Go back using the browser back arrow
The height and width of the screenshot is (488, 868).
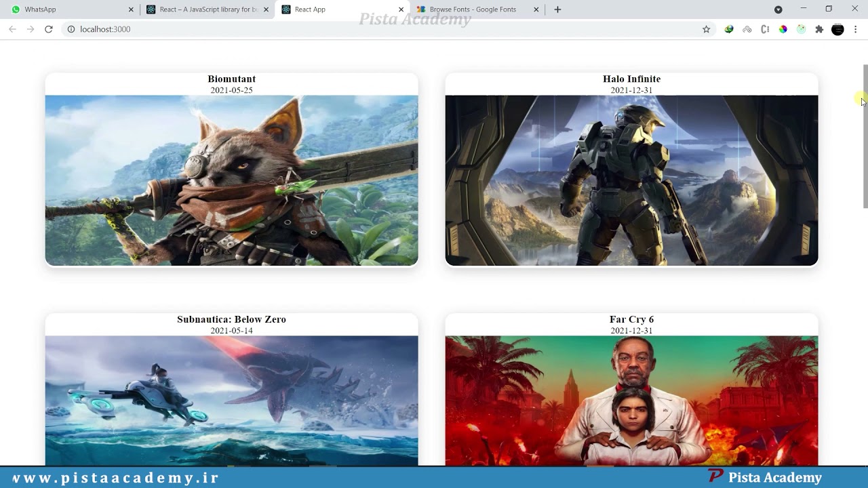[x=12, y=29]
